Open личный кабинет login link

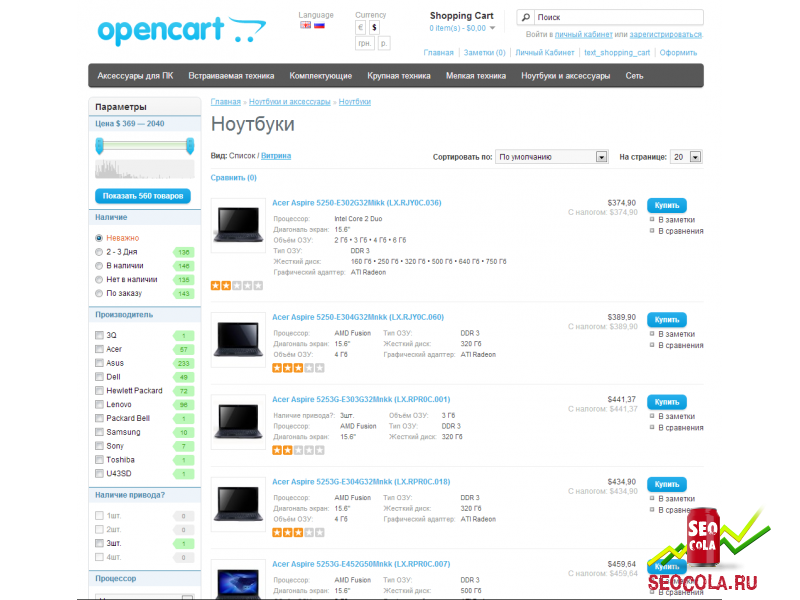[x=584, y=35]
